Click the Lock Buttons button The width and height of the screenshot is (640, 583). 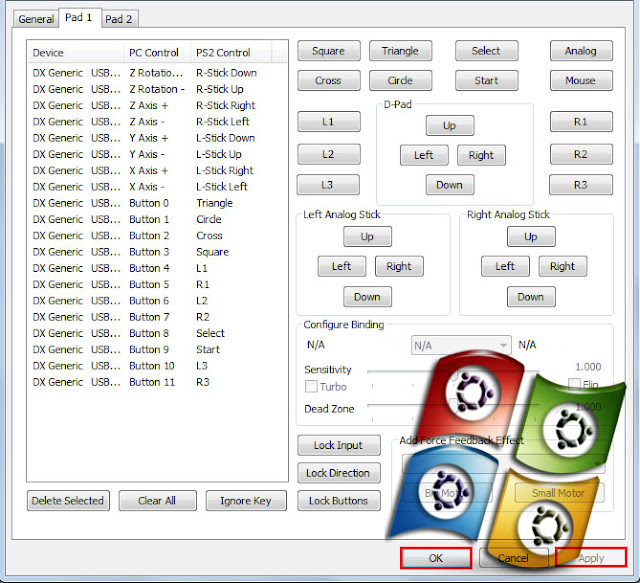[339, 501]
